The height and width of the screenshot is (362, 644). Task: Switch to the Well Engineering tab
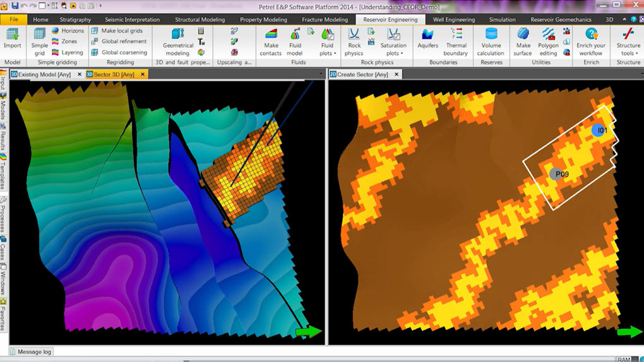[454, 20]
